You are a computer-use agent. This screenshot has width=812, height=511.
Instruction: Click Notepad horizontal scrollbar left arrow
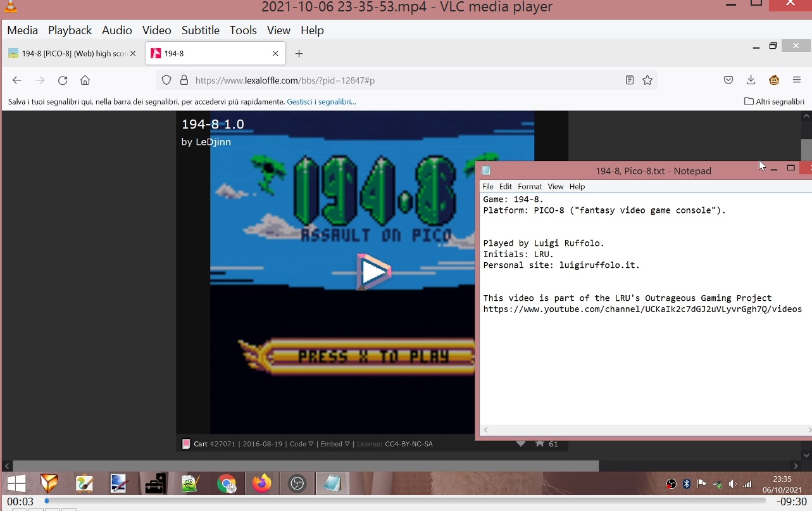(485, 430)
